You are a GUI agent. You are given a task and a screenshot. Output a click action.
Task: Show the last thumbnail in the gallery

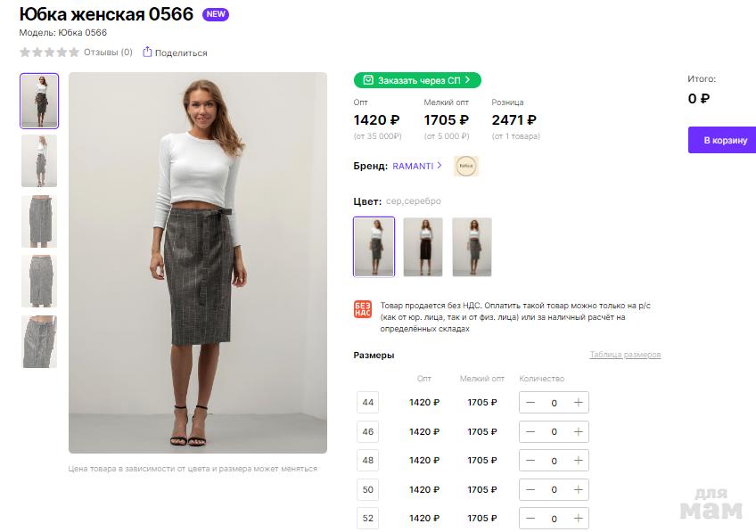pyautogui.click(x=39, y=341)
